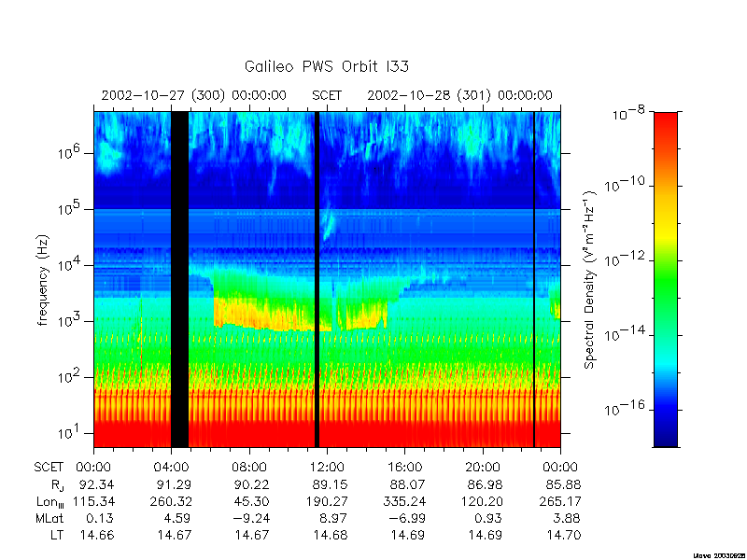Click the SCET label between the date headers
This screenshot has height=560, width=747.
click(327, 95)
